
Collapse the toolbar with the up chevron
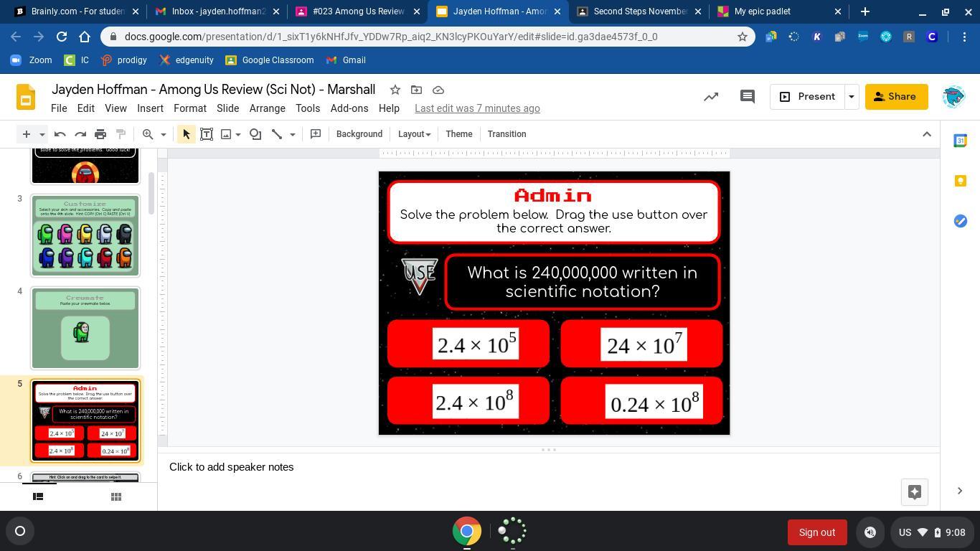coord(927,134)
